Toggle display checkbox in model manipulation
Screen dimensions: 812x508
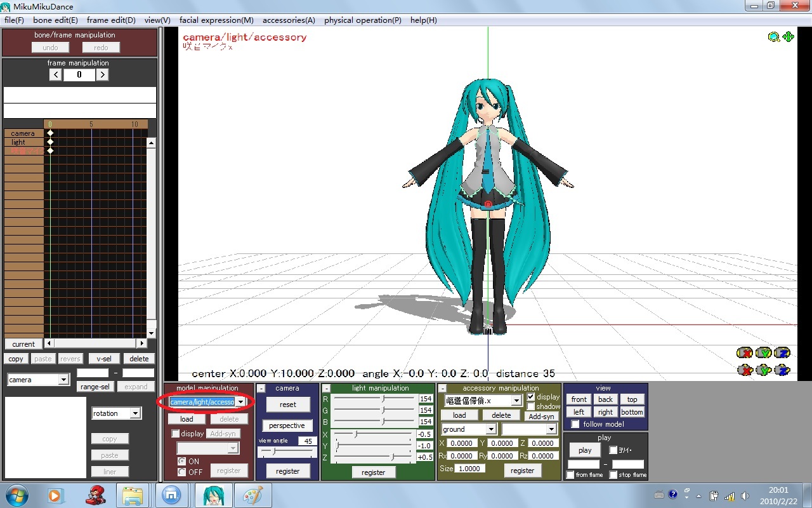pyautogui.click(x=176, y=434)
